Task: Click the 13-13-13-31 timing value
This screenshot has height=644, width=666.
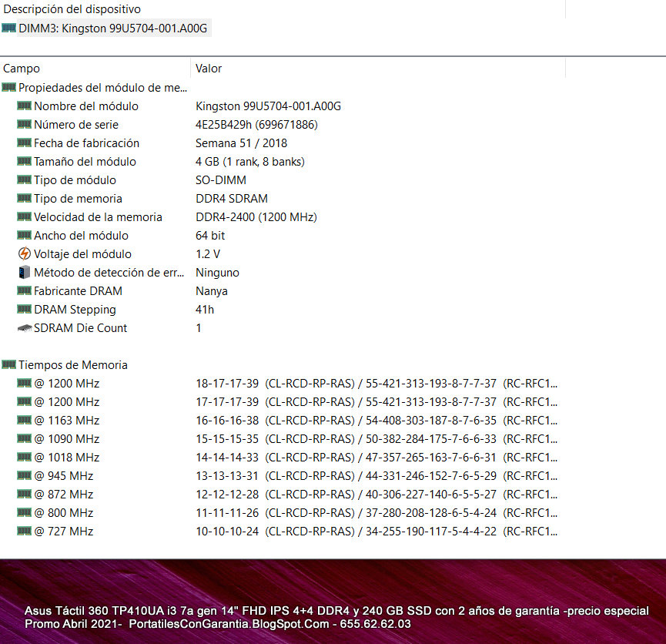Action: [377, 475]
